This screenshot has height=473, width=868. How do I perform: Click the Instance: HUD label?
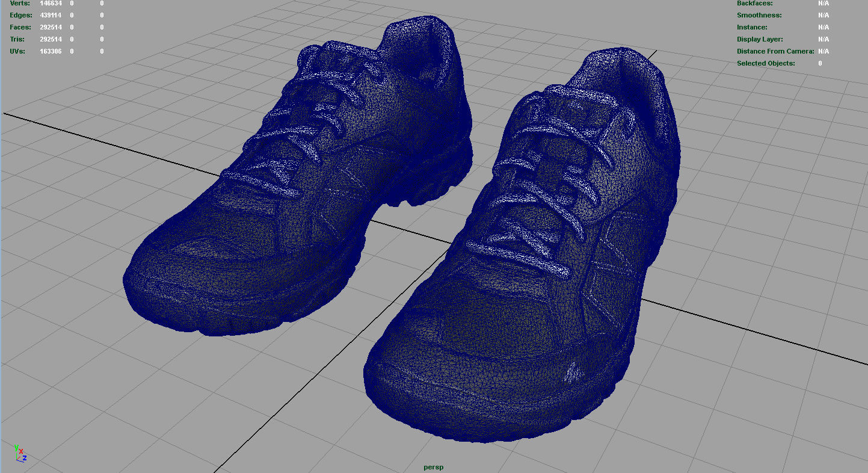[x=752, y=27]
